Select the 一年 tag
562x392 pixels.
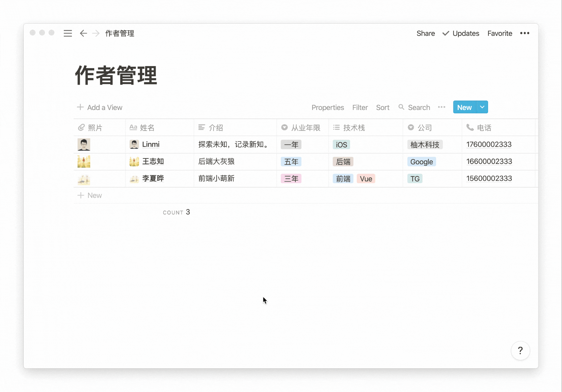tap(291, 145)
